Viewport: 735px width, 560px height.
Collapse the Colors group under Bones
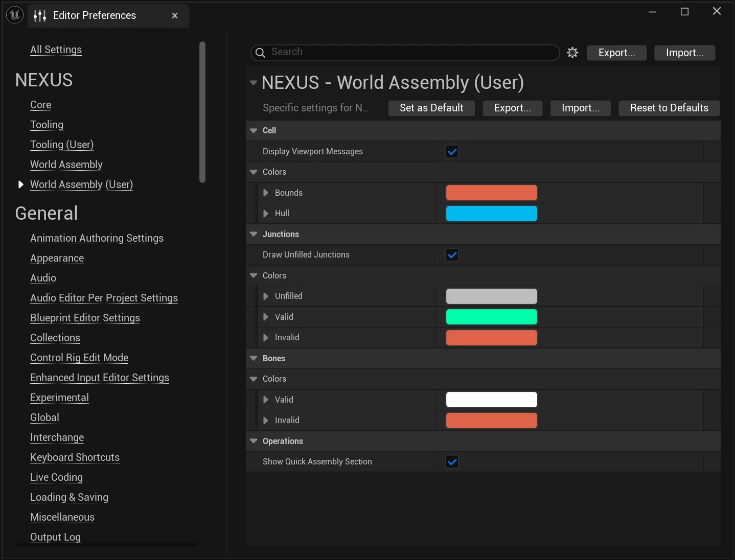pyautogui.click(x=254, y=379)
